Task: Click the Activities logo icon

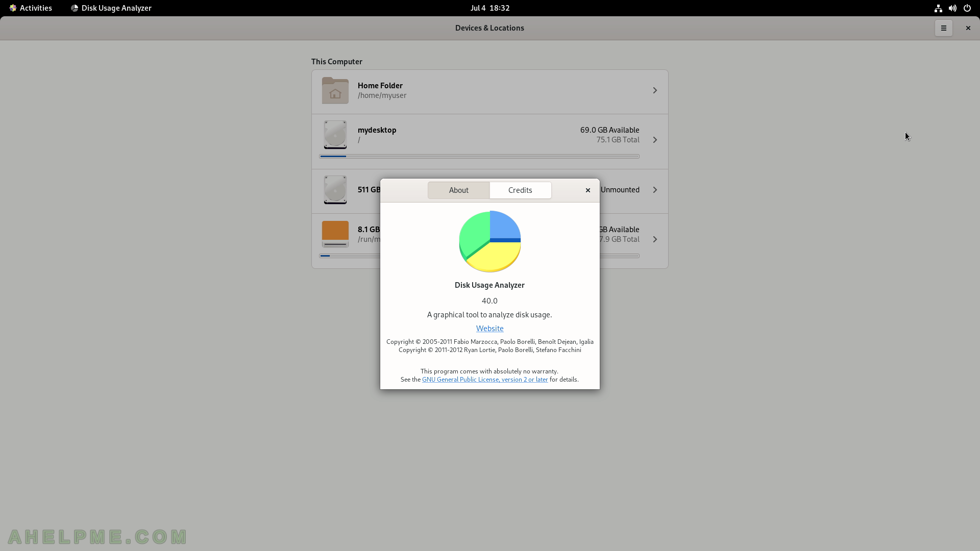Action: 13,8
